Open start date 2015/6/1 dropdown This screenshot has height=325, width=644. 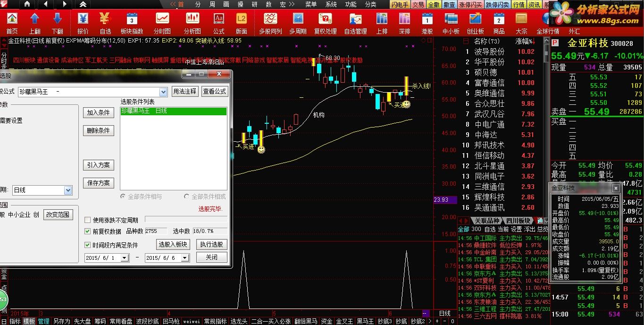click(x=125, y=258)
